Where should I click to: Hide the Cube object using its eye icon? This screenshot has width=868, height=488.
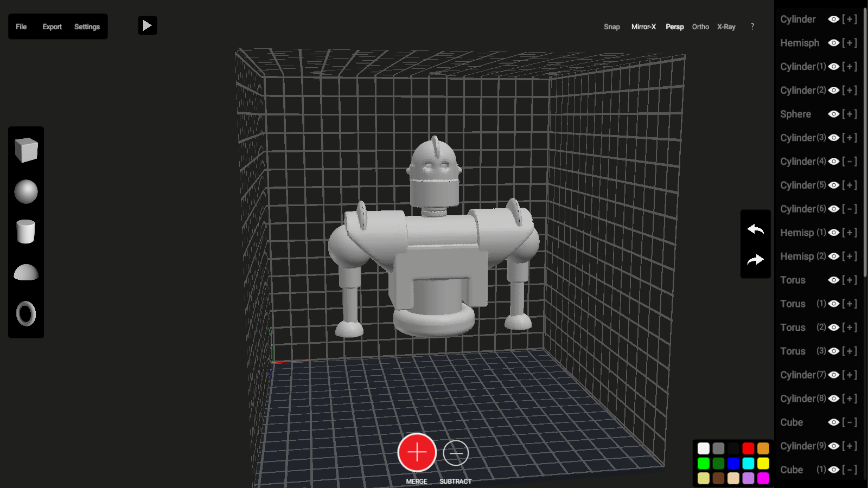point(834,422)
